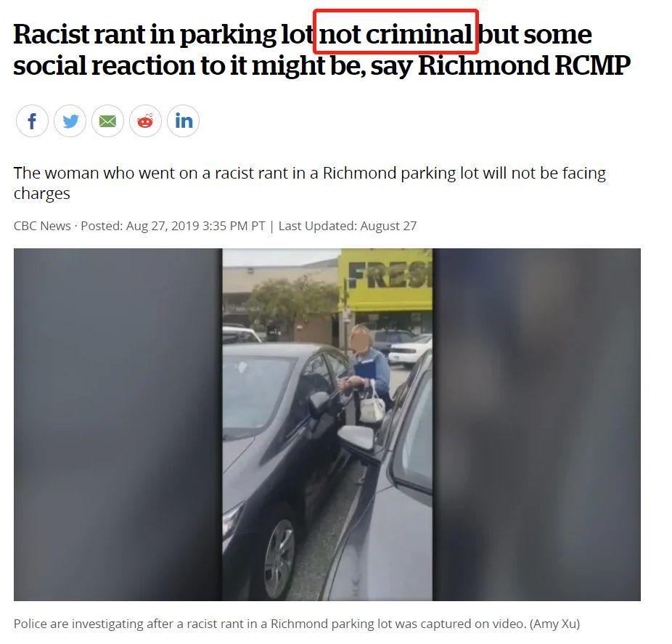Click 'Richmond RCMP' in the headline

(524, 65)
